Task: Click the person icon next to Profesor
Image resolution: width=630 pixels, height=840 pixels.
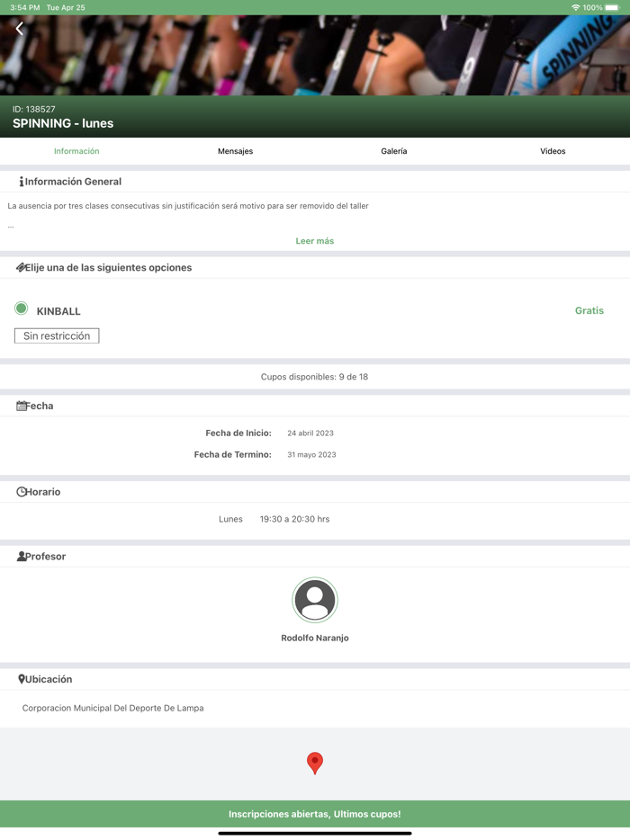Action: click(x=21, y=556)
